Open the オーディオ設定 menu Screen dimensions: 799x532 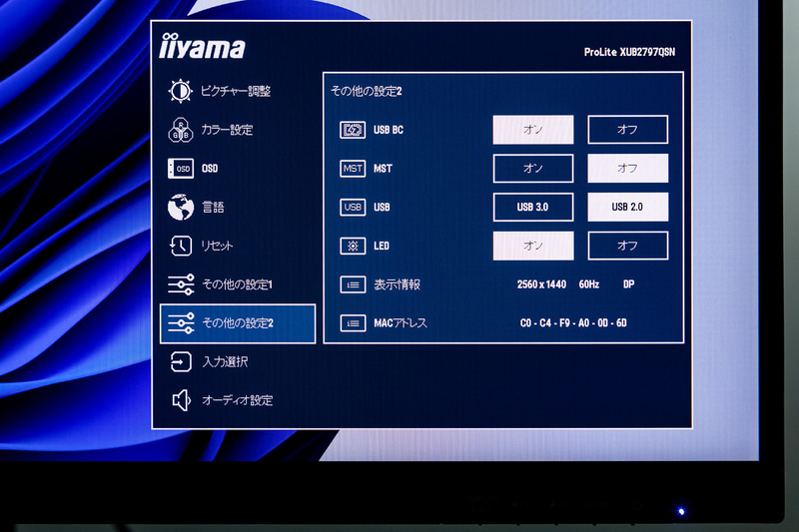coord(238,400)
